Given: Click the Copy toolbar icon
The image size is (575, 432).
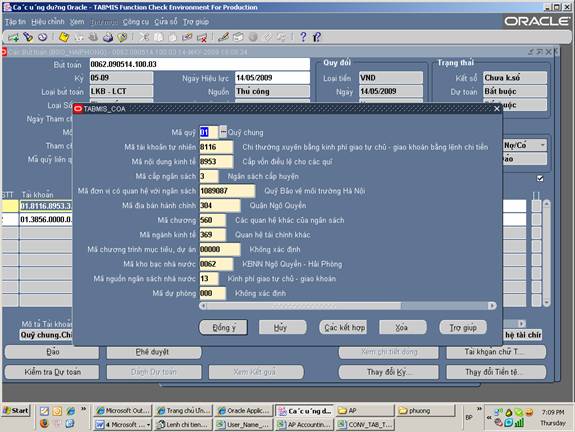Looking at the screenshot, I should pos(158,37).
